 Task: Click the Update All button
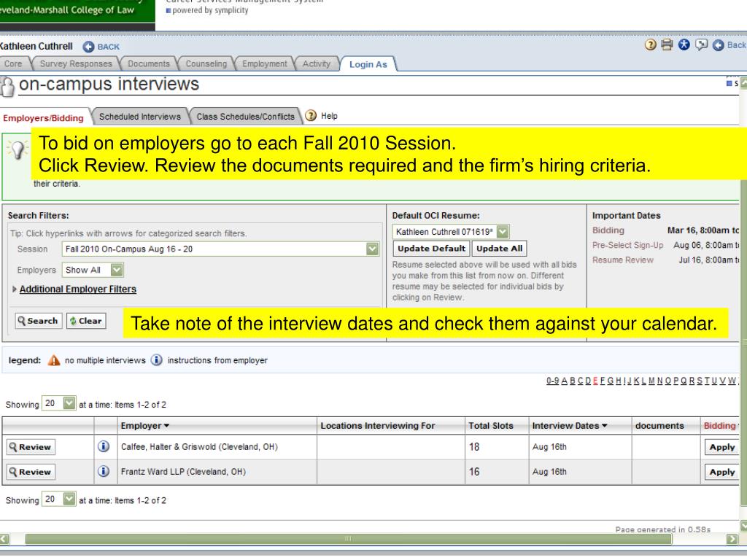[499, 249]
